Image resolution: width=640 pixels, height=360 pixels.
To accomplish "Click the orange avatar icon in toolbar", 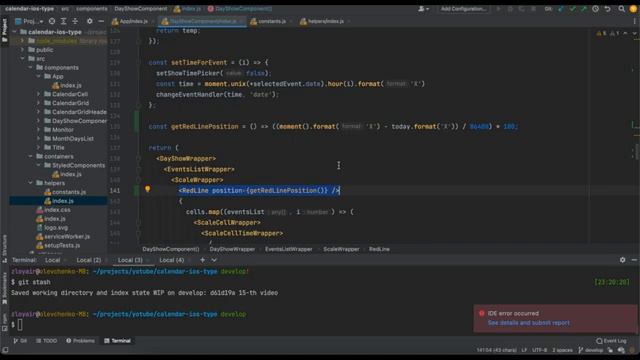I will coord(633,9).
